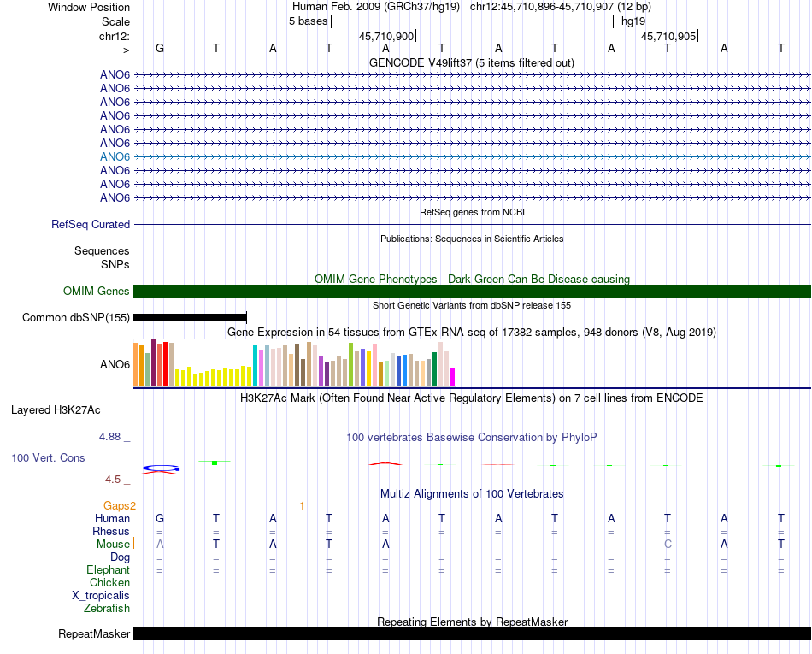Click the red conservation peak under A
Screen dimensions: 812x654
point(385,463)
